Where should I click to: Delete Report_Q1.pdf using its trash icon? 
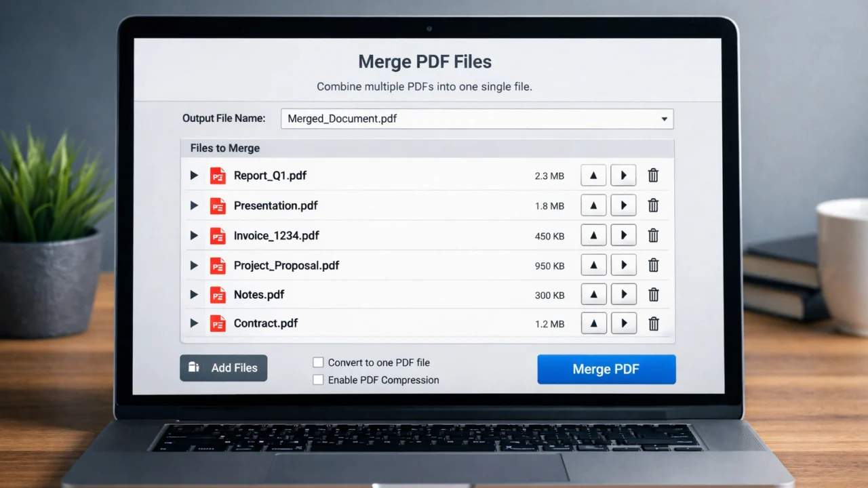coord(653,176)
